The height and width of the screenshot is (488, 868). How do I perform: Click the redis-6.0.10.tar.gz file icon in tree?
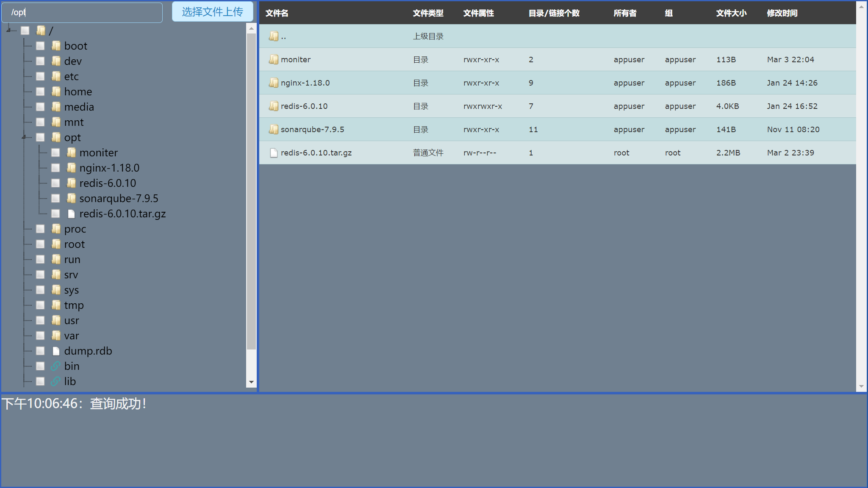[71, 213]
